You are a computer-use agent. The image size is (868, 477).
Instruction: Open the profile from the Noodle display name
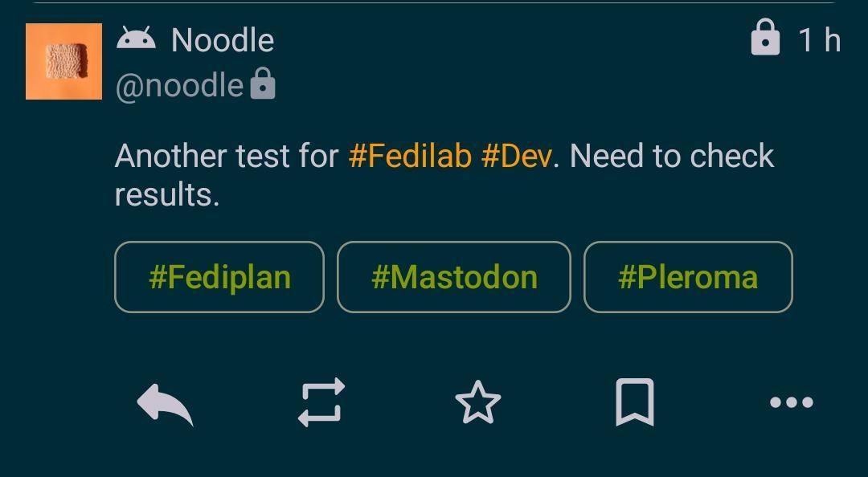[223, 40]
